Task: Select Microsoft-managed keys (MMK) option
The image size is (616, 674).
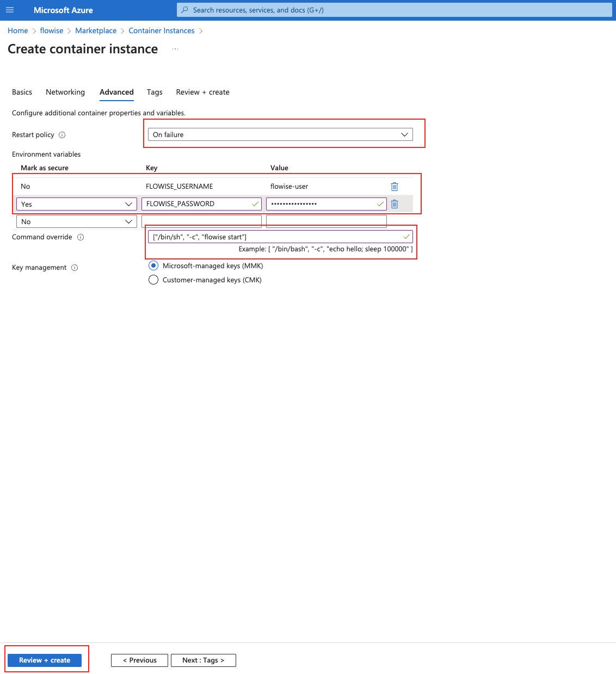Action: click(153, 266)
